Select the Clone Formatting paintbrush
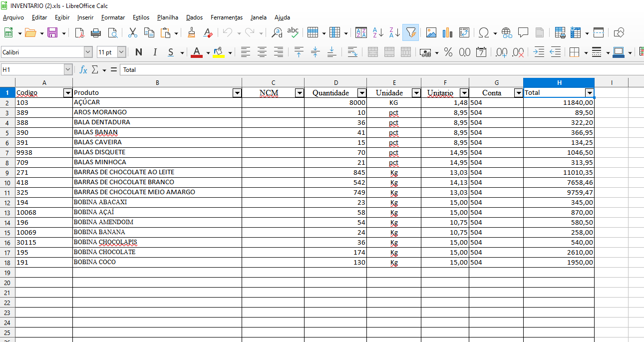This screenshot has height=342, width=644. point(191,33)
